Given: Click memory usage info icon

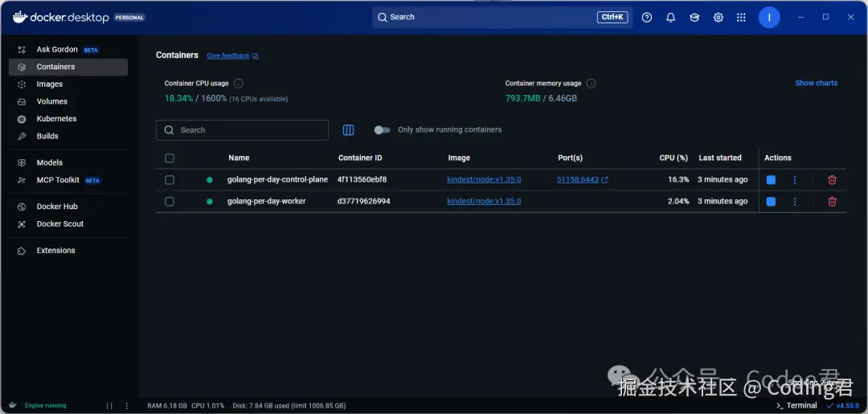Looking at the screenshot, I should (591, 84).
